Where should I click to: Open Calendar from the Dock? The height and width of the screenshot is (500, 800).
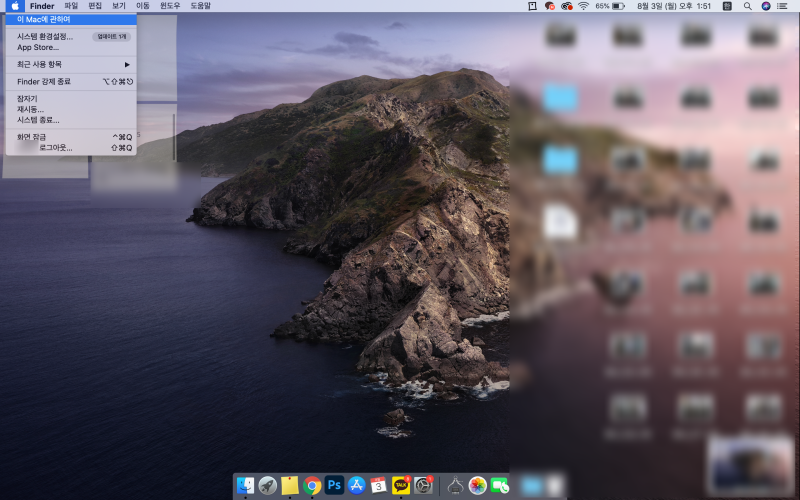point(378,485)
